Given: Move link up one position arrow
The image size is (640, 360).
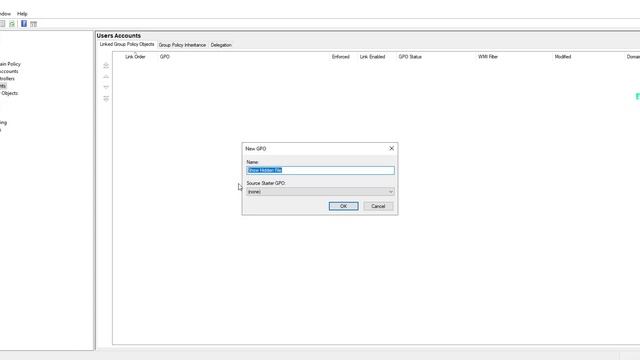Looking at the screenshot, I should pos(106,77).
